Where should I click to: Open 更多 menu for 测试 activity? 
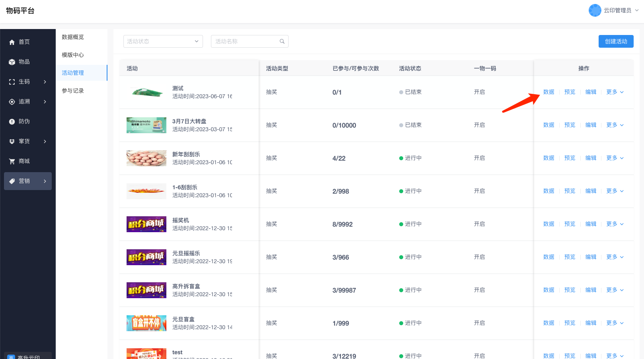click(x=615, y=92)
